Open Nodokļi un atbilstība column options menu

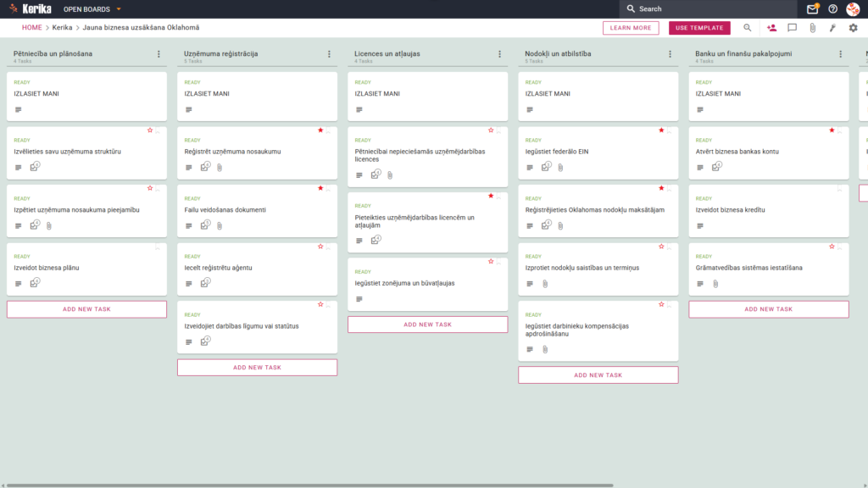click(x=670, y=54)
